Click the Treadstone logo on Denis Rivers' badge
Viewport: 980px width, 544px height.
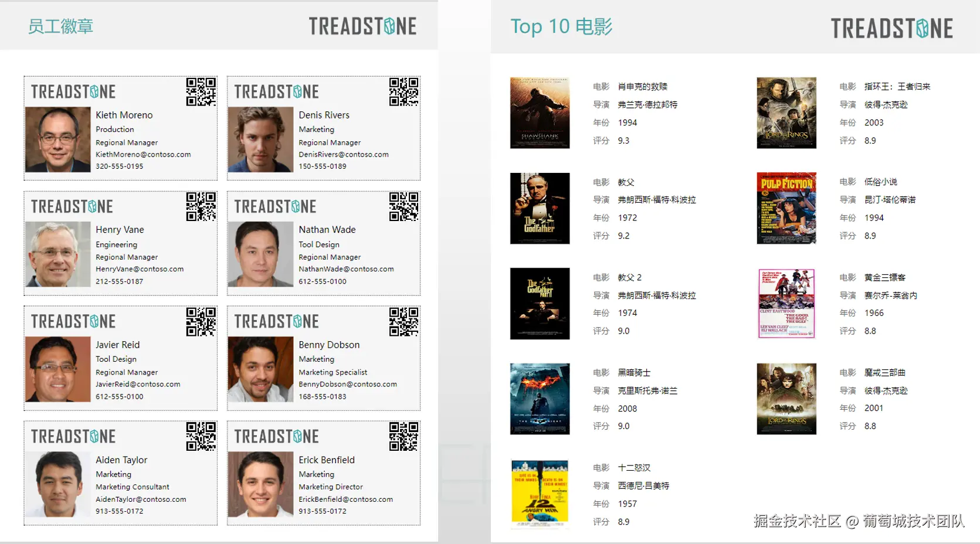click(277, 92)
